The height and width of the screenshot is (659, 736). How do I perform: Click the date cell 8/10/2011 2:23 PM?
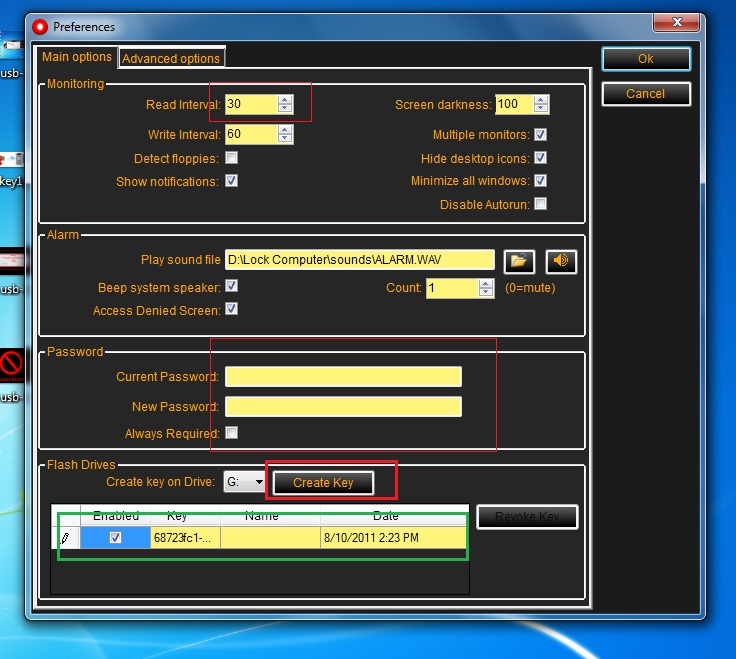click(x=393, y=538)
